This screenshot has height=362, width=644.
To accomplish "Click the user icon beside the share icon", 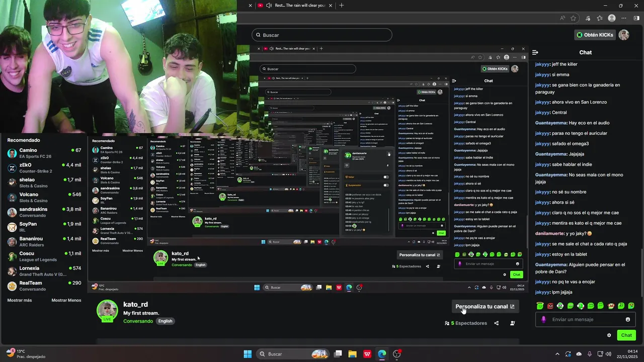I will [x=512, y=323].
